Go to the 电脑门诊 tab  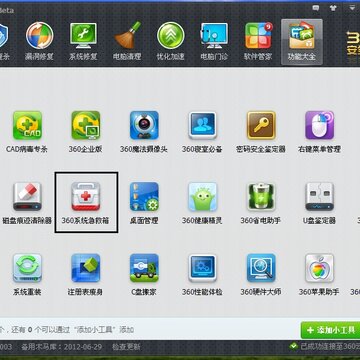(x=214, y=41)
